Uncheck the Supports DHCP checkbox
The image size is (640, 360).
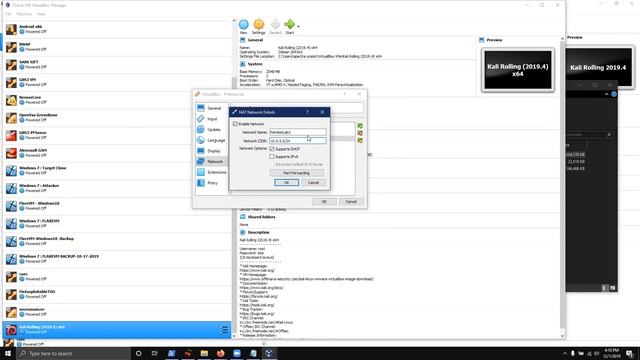[272, 149]
